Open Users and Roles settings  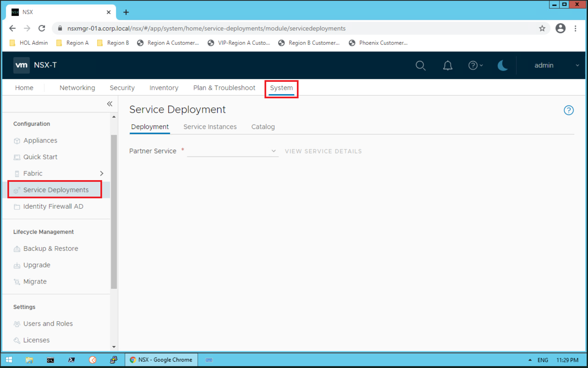(x=48, y=324)
